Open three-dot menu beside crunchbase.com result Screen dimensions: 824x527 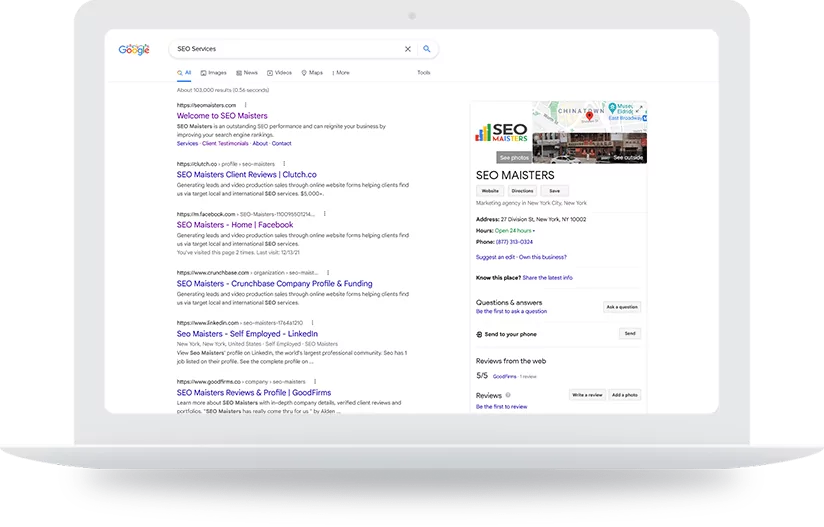328,273
